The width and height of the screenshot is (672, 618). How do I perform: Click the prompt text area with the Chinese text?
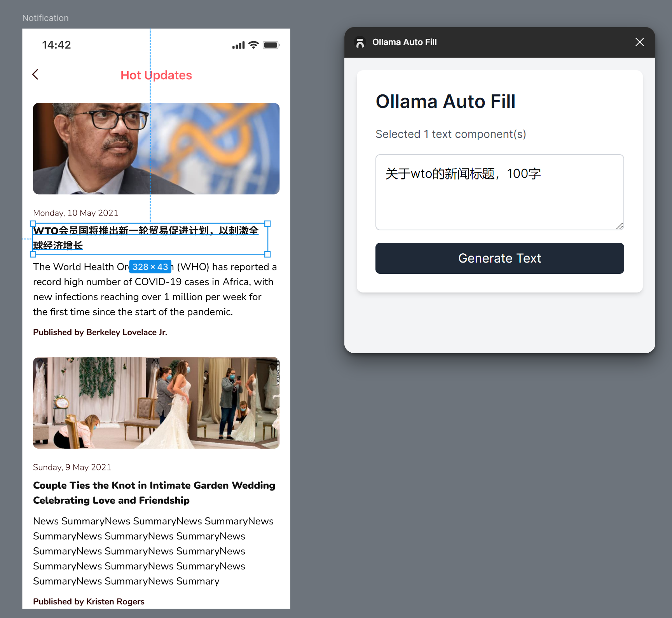coord(499,192)
